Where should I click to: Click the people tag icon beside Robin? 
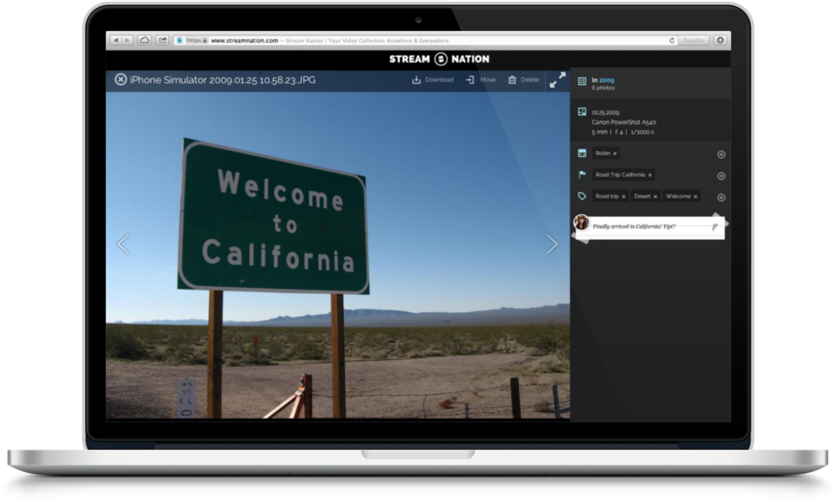coord(582,153)
